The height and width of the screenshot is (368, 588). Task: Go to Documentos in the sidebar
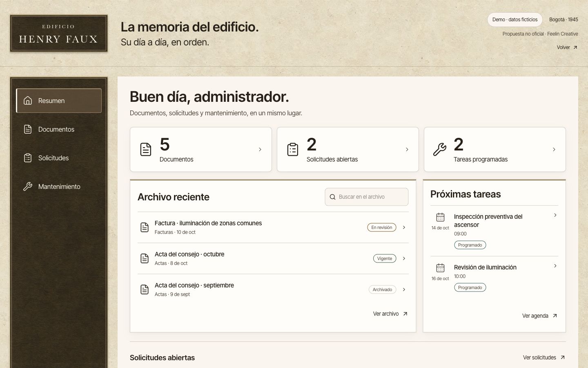tap(59, 129)
